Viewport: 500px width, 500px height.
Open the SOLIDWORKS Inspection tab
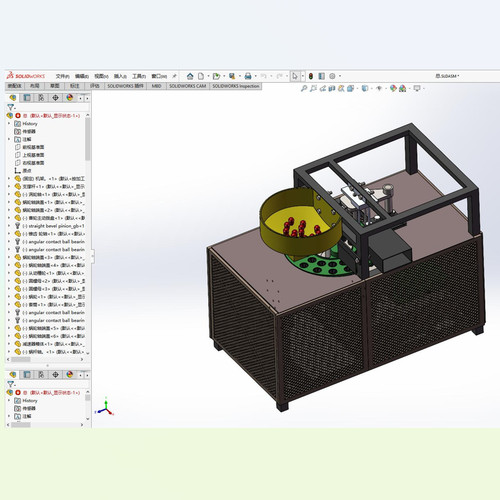click(236, 86)
